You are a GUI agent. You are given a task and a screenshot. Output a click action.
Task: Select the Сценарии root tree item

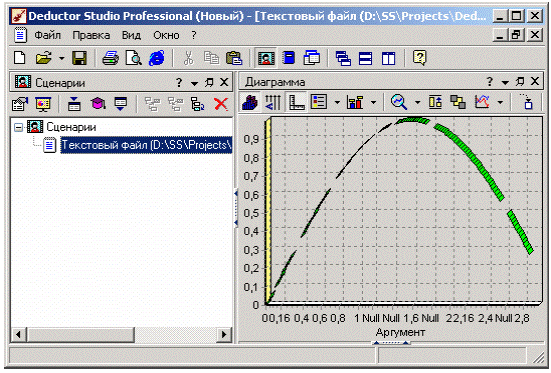(x=71, y=127)
